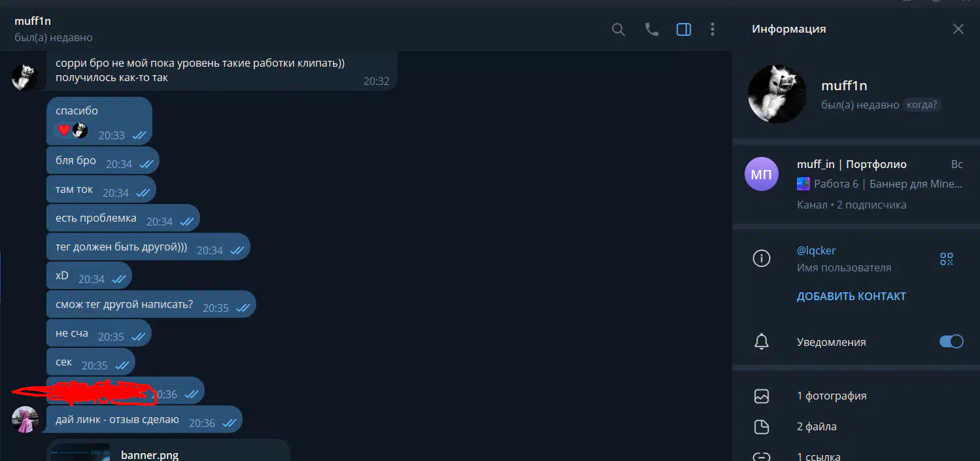Show the QR code for @lqcker
The width and height of the screenshot is (980, 461).
(x=947, y=259)
